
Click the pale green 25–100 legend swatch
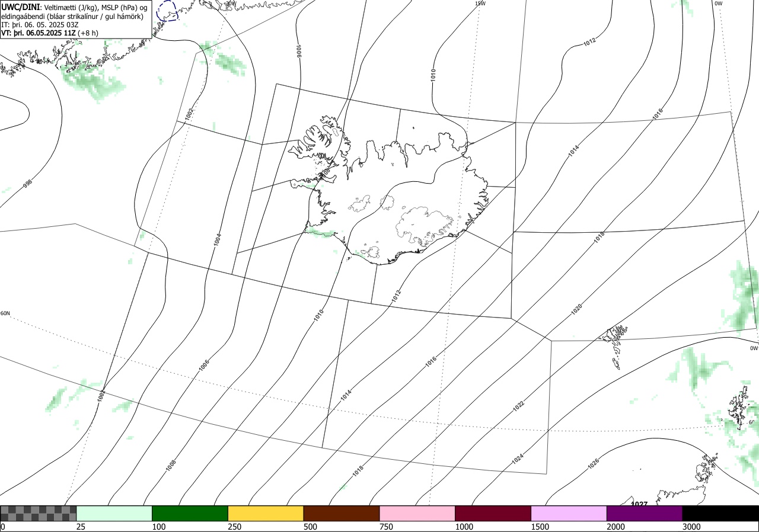click(x=114, y=513)
